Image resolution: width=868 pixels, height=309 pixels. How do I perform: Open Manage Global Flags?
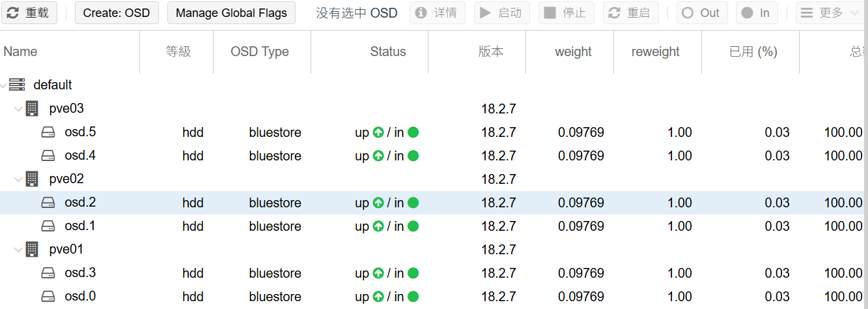pyautogui.click(x=231, y=13)
